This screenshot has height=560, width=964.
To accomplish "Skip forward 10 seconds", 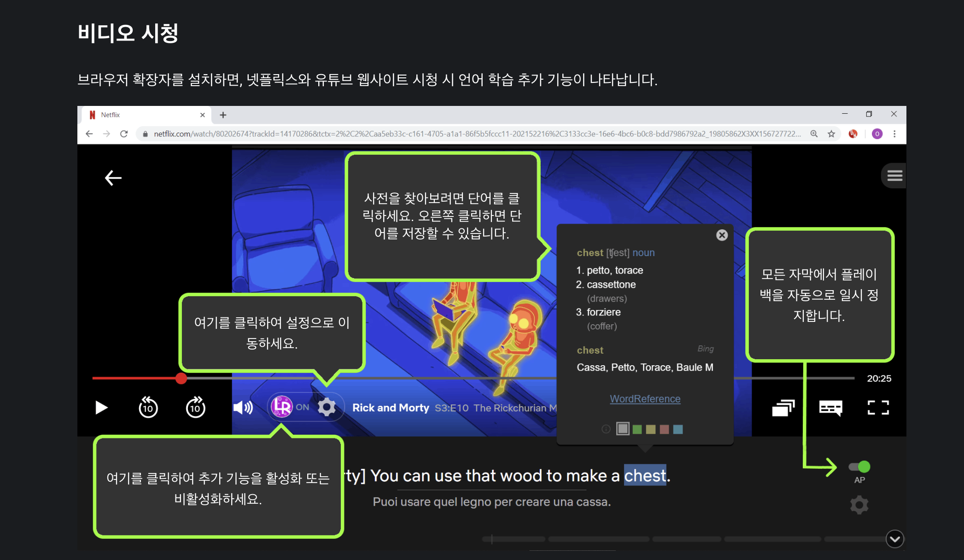I will click(x=196, y=407).
